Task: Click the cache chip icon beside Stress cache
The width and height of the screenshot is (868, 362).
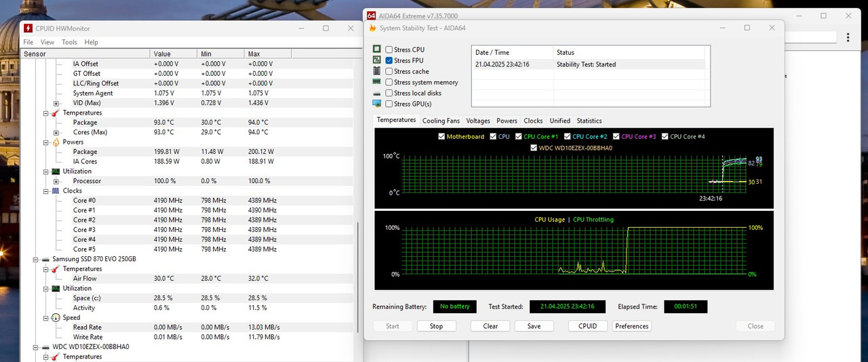Action: click(377, 71)
